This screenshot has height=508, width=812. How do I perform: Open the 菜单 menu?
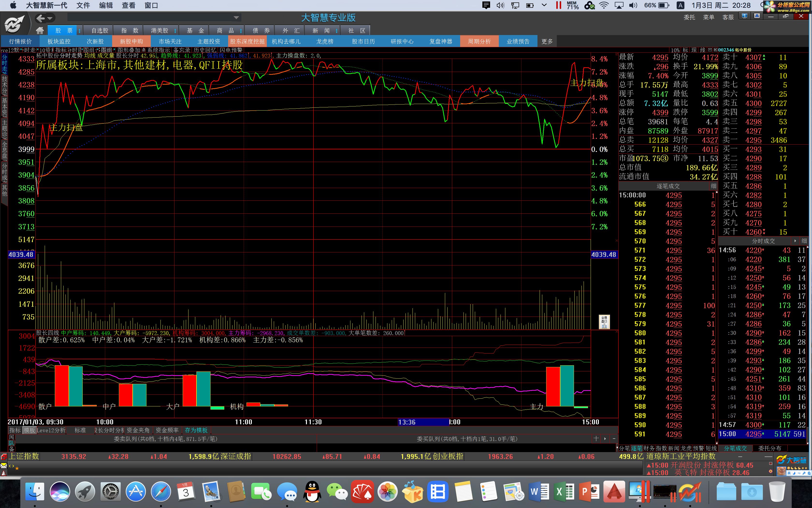click(708, 17)
